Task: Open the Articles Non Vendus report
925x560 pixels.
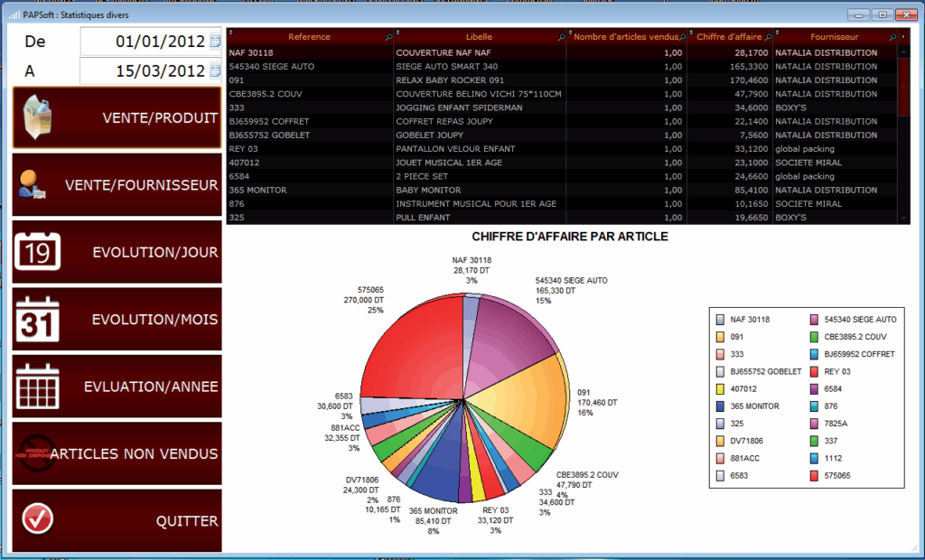Action: [117, 453]
